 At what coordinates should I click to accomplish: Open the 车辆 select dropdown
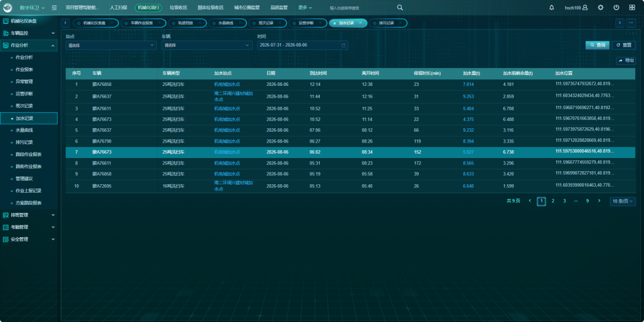click(207, 45)
